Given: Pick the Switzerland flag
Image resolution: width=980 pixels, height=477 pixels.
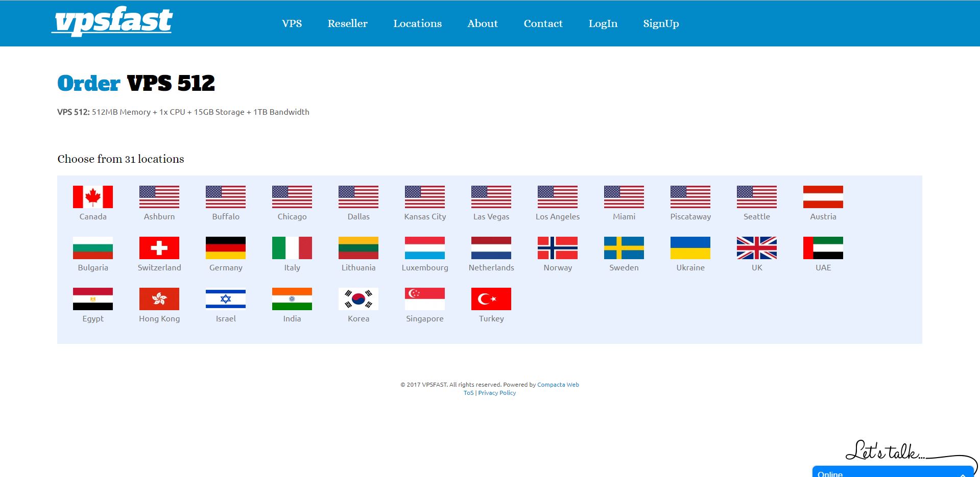Looking at the screenshot, I should click(x=159, y=248).
